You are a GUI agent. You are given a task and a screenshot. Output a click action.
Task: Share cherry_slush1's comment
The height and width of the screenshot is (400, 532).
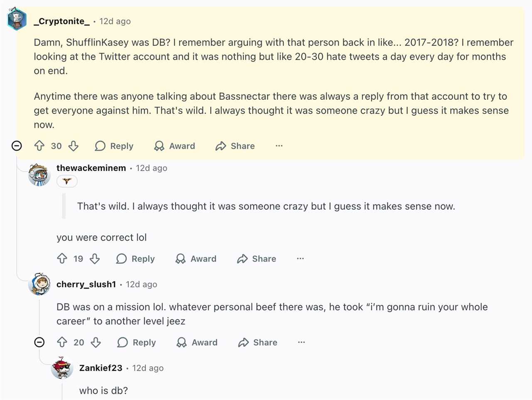click(258, 342)
